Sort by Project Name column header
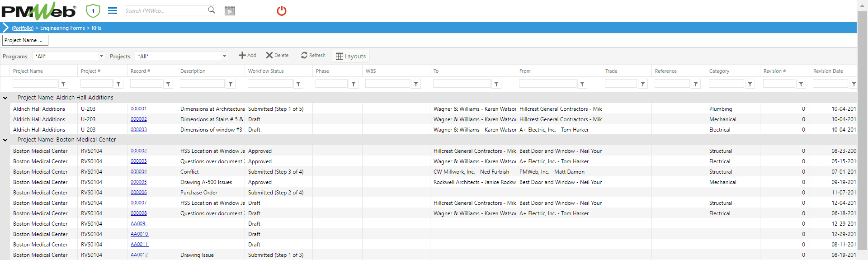868x260 pixels. [28, 71]
